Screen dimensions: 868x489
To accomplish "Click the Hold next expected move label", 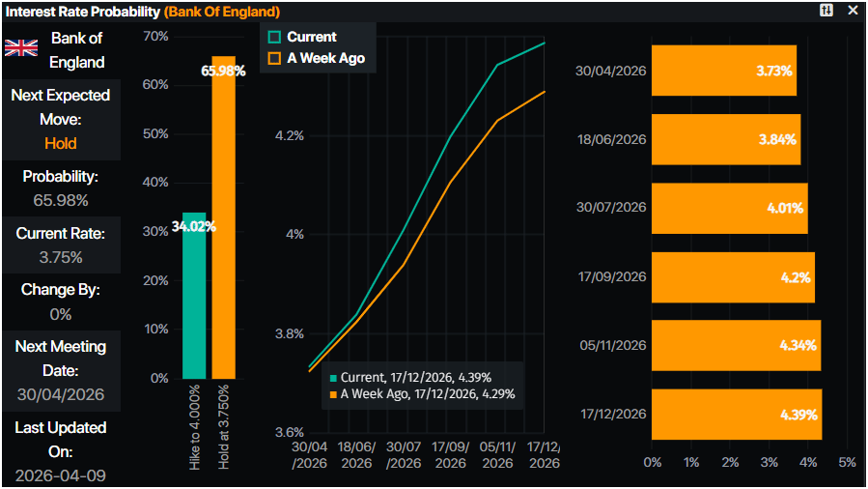I will tap(61, 143).
